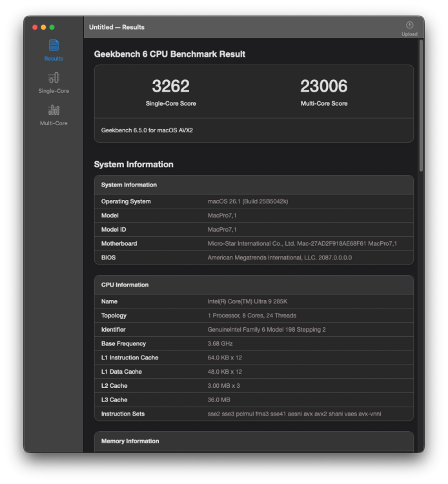448x484 pixels.
Task: Click the Memory Information section header
Action: click(x=130, y=441)
